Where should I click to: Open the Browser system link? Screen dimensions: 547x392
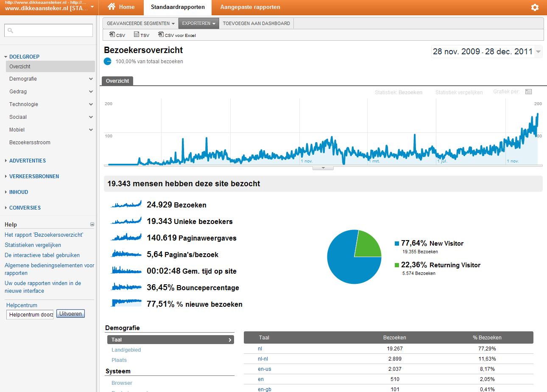[122, 383]
